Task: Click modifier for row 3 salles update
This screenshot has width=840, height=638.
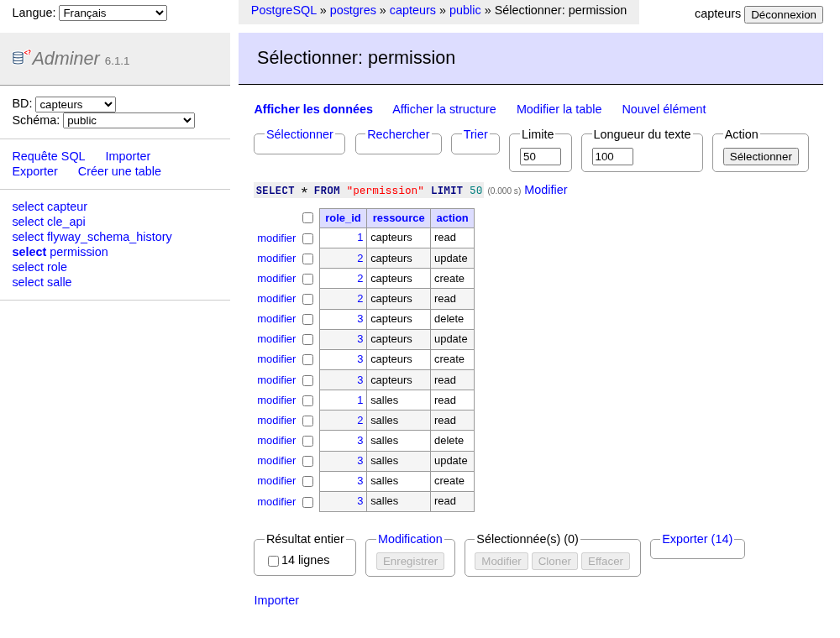Action: [276, 461]
